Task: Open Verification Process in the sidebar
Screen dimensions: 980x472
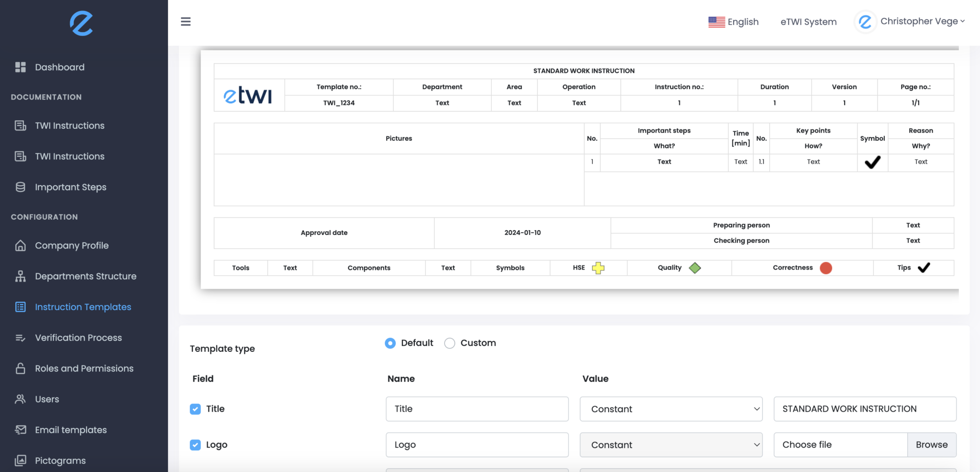Action: coord(78,338)
